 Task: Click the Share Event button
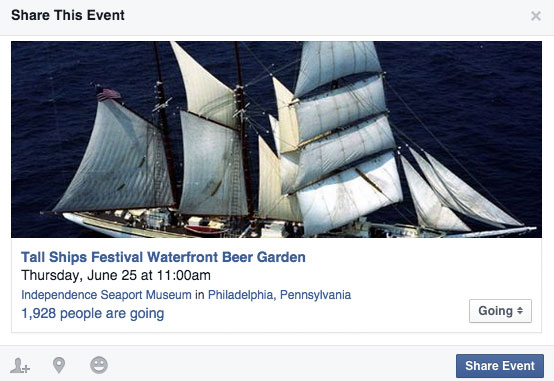click(x=500, y=366)
